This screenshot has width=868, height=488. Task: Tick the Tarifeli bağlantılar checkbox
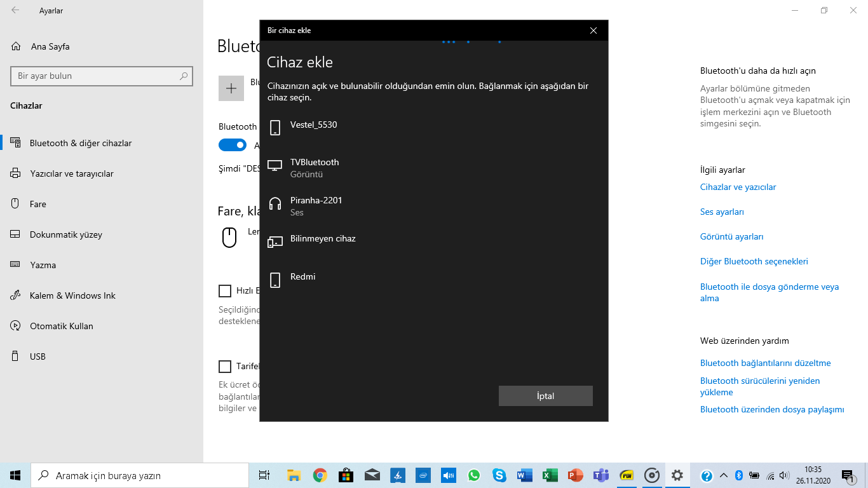click(x=225, y=367)
